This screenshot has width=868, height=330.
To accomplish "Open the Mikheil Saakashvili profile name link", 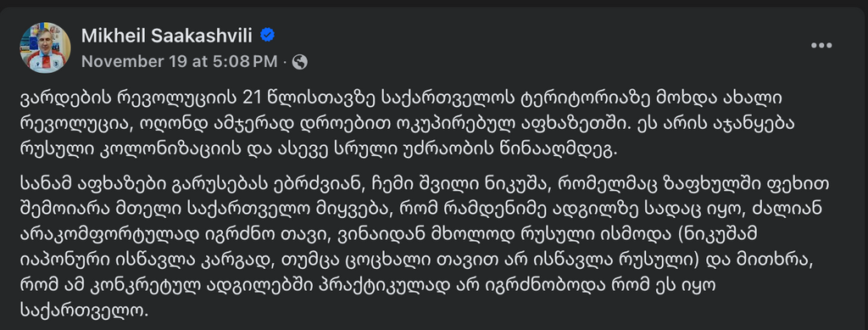I will [167, 36].
